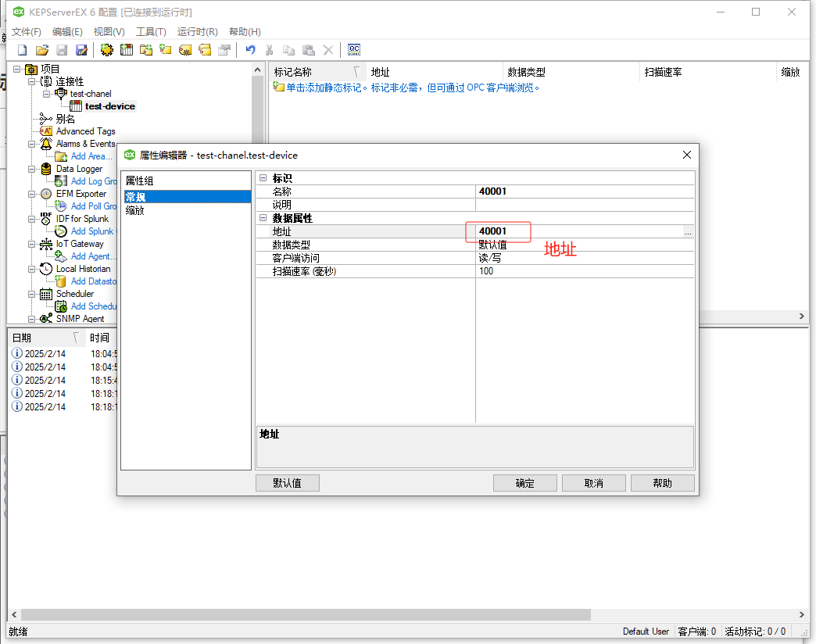Viewport: 816px width, 644px height.
Task: Open the 视图(V) menu
Action: point(109,32)
